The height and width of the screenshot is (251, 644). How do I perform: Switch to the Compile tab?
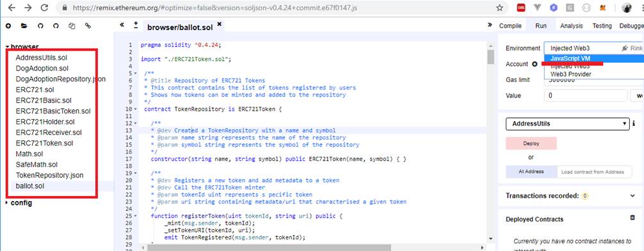pos(510,26)
